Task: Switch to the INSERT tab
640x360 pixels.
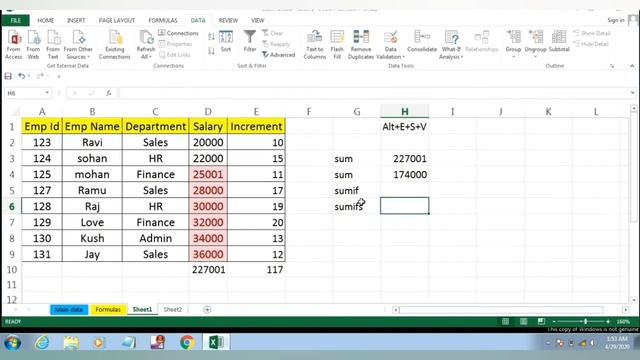Action: tap(76, 20)
